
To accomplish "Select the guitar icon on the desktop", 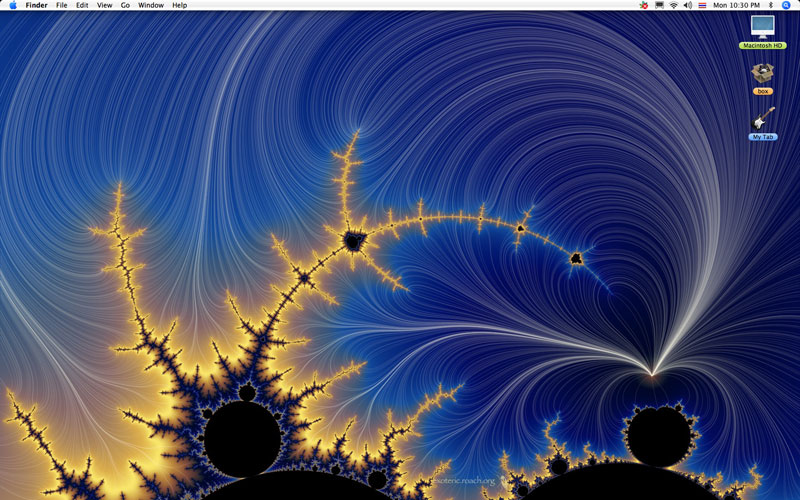I will (763, 118).
